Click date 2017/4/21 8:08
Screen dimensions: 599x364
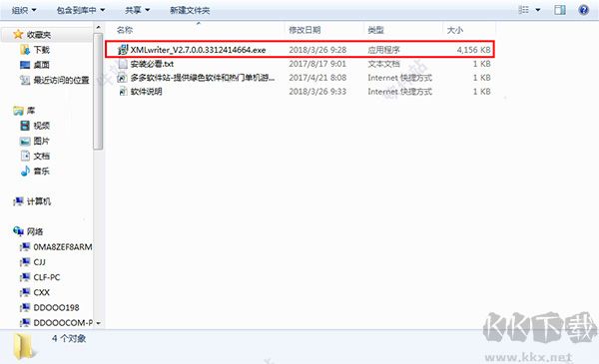tap(317, 78)
